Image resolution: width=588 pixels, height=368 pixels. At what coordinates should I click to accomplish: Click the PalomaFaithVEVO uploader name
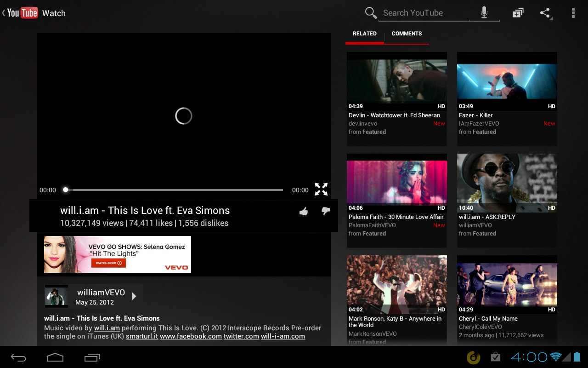pos(372,225)
